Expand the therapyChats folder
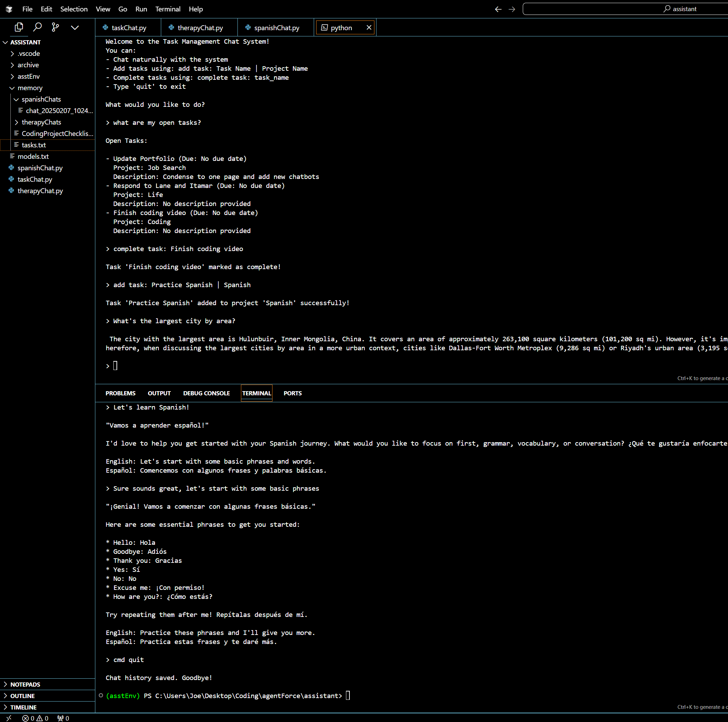The height and width of the screenshot is (722, 728). (x=41, y=122)
